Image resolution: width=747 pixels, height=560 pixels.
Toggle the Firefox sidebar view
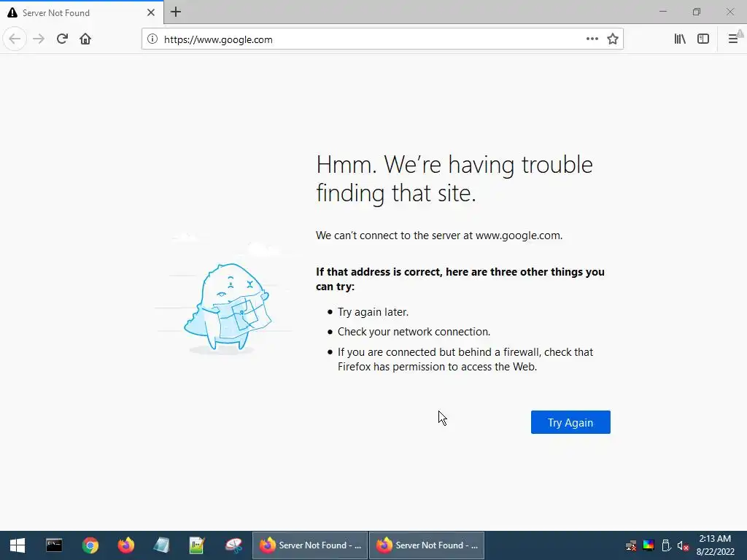pos(703,39)
